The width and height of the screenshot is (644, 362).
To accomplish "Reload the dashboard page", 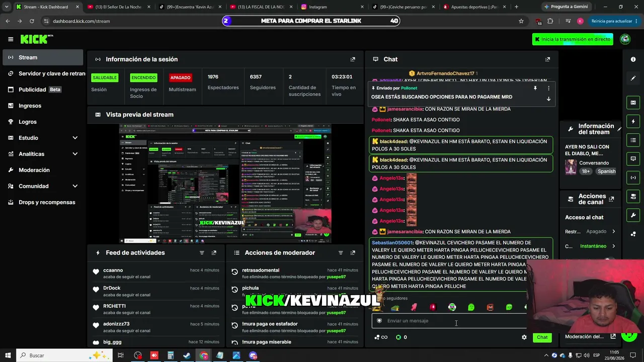I will pyautogui.click(x=32, y=21).
